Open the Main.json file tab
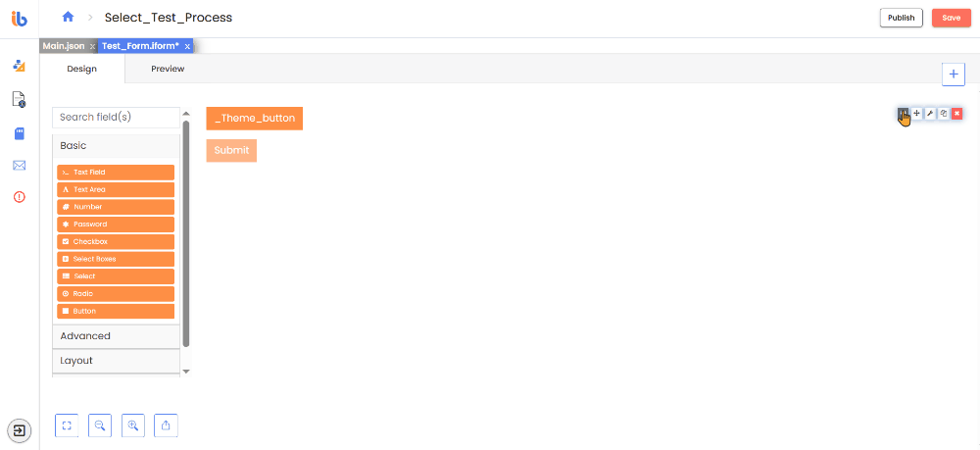980x450 pixels. tap(64, 46)
